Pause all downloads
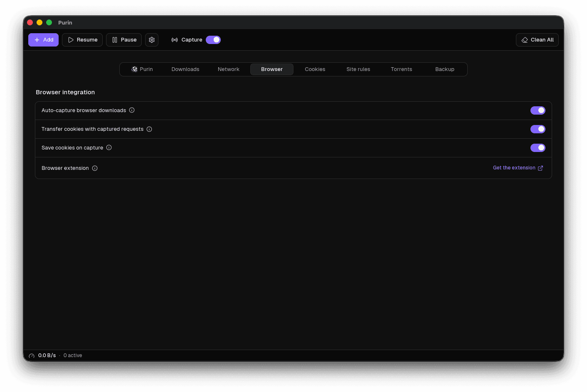Viewport: 587px width, 392px height. click(x=124, y=40)
